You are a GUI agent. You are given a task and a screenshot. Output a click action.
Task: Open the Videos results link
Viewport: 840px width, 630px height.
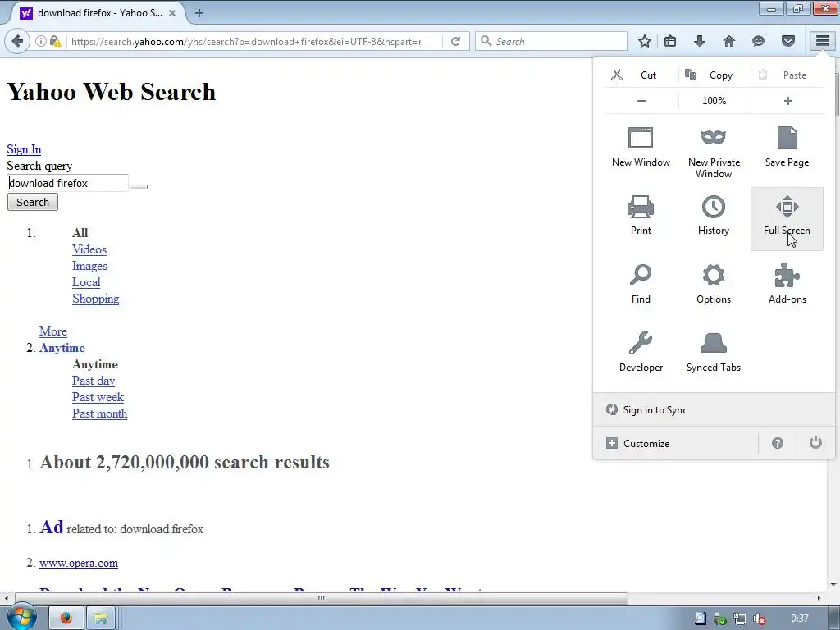click(x=89, y=249)
